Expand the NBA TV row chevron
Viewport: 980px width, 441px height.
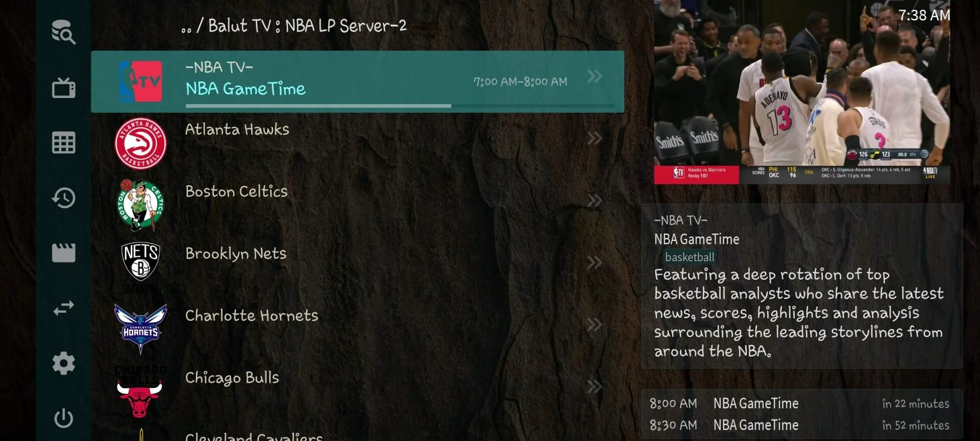tap(595, 77)
